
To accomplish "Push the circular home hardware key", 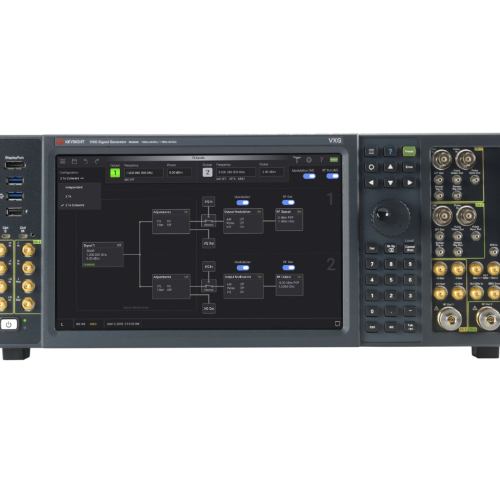I will pyautogui.click(x=371, y=167).
